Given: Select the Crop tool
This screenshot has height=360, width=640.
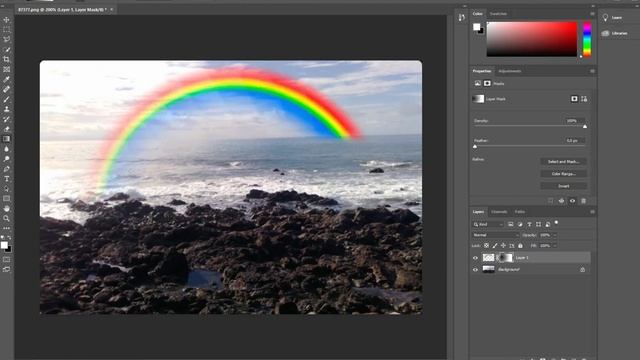Looking at the screenshot, I should tap(7, 60).
